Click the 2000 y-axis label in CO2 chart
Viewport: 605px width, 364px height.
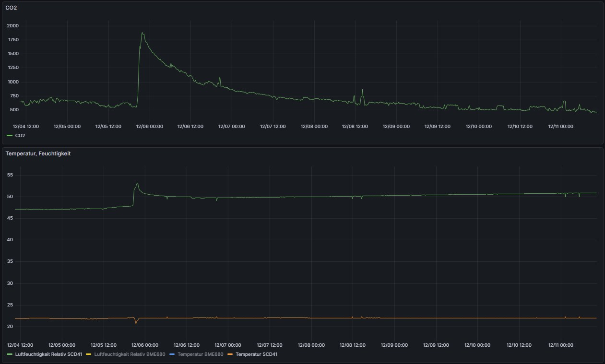coord(12,26)
